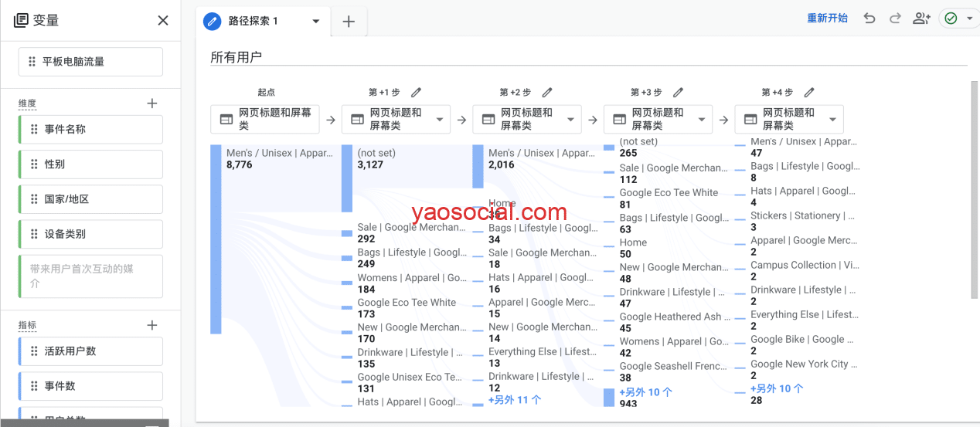Viewport: 980px width, 427px height.
Task: Add a new metric with plus icon
Action: tap(152, 326)
